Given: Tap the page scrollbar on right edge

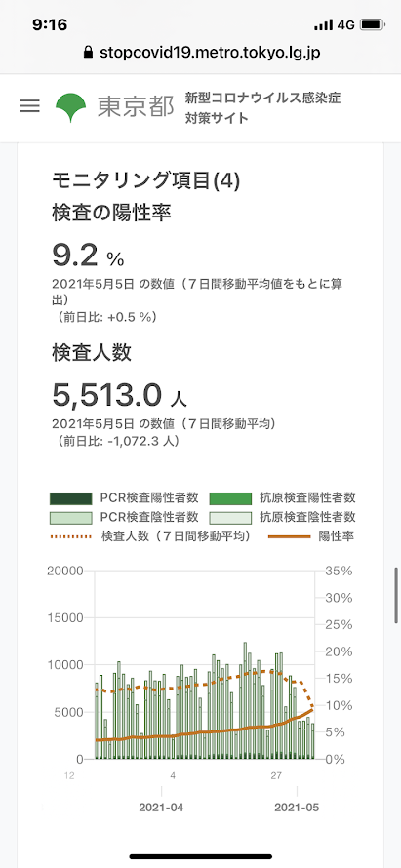Looking at the screenshot, I should (396, 595).
